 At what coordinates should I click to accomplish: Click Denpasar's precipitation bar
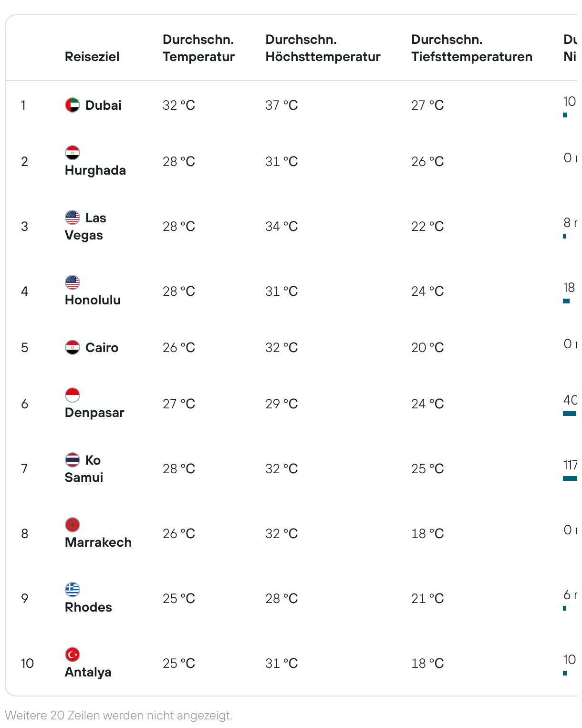click(570, 414)
